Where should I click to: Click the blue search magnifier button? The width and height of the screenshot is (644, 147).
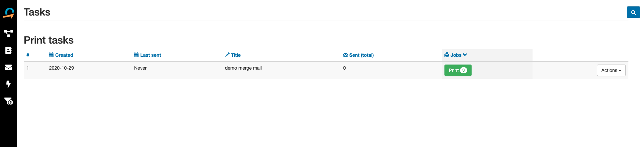[633, 12]
